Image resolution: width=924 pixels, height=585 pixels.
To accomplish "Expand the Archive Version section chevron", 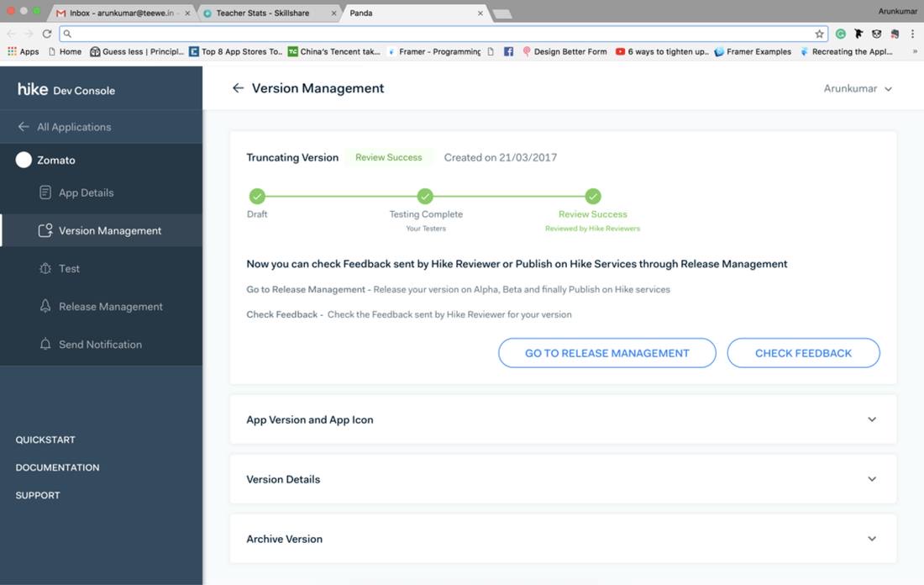I will [872, 539].
